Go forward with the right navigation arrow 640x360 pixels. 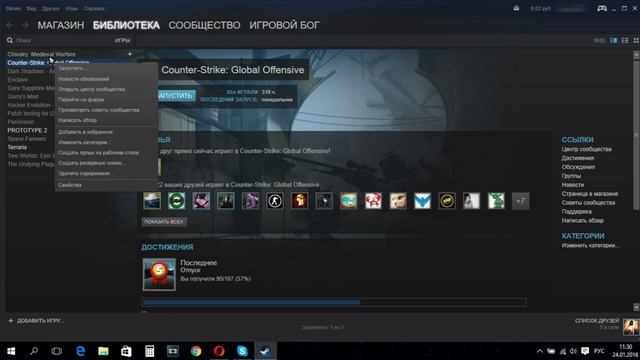[25, 25]
